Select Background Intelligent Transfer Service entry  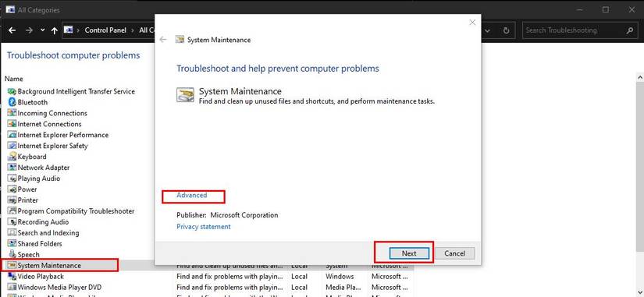coord(76,91)
